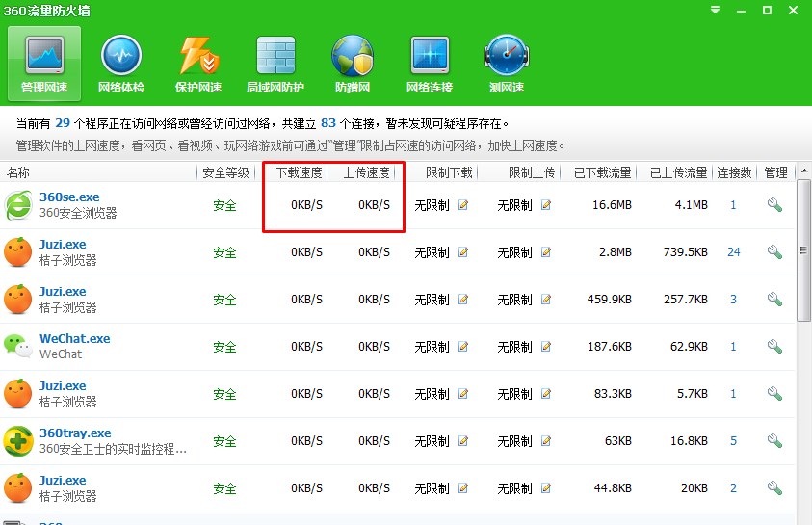
Task: Edit download limit for 360tray.exe
Action: pyautogui.click(x=463, y=441)
